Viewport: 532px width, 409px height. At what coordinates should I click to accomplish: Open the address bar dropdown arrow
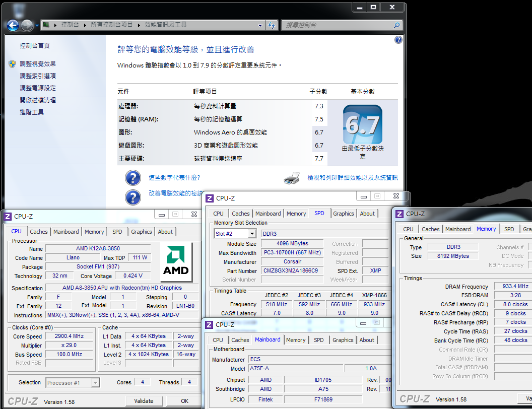tap(260, 25)
